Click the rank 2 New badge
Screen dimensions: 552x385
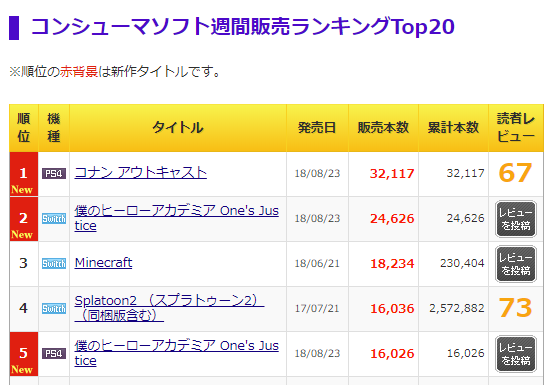[x=22, y=235]
